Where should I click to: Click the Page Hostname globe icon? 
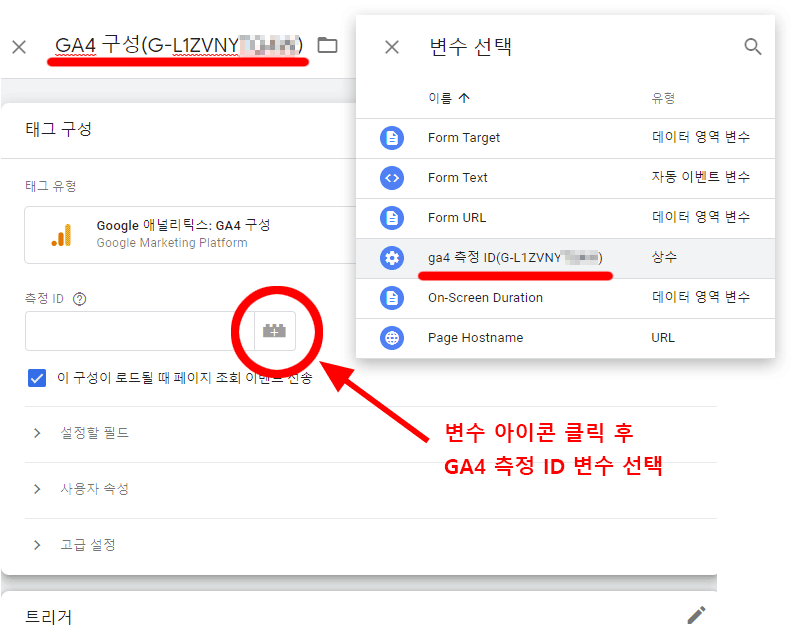click(x=392, y=338)
